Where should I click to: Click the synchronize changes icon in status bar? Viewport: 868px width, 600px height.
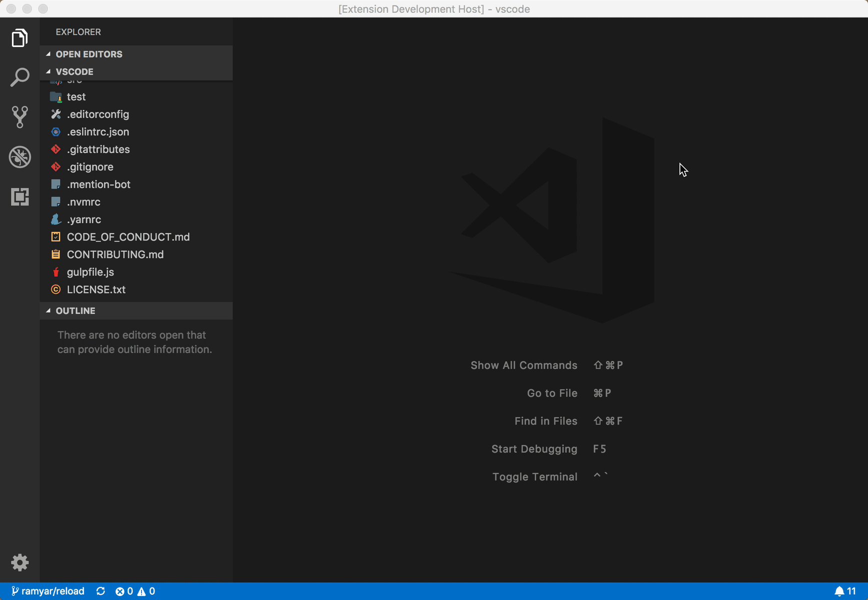101,591
